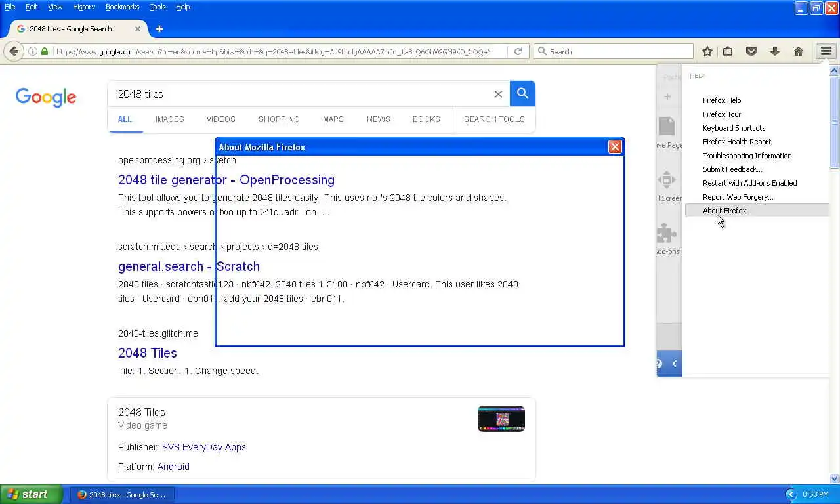
Task: Open the View menu
Action: tap(55, 7)
